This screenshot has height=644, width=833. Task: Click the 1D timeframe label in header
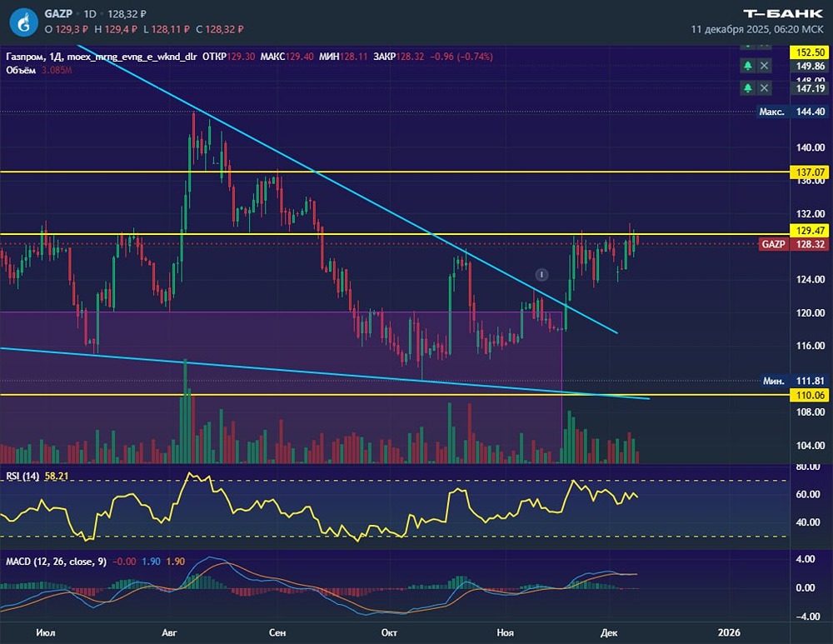point(90,14)
